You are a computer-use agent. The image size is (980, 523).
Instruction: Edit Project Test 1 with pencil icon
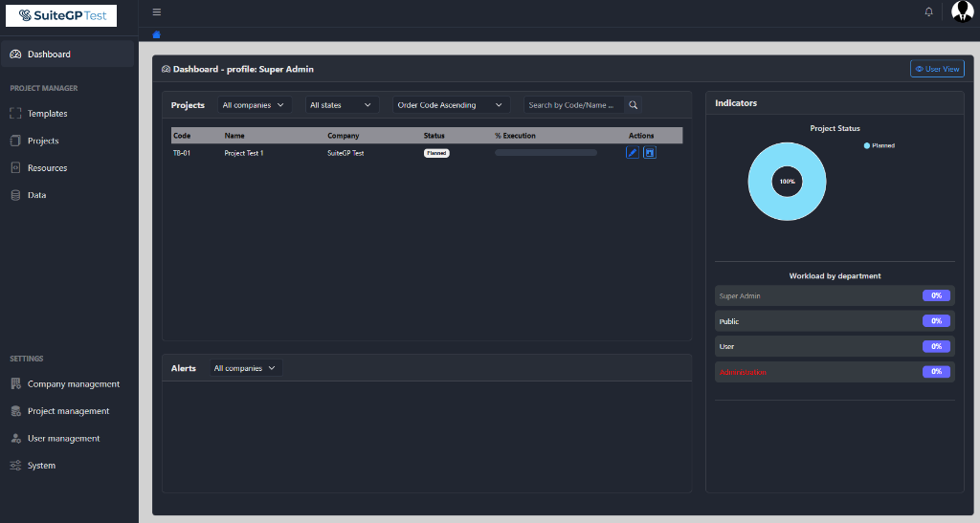633,153
